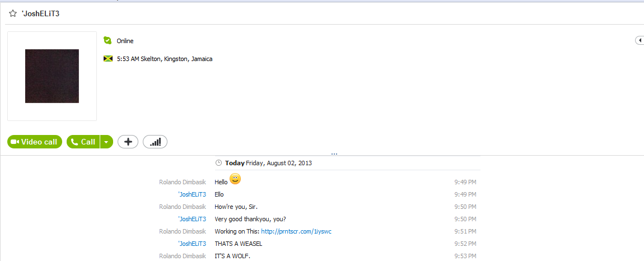Click the clock icon next to Today
The image size is (644, 261).
tap(219, 163)
